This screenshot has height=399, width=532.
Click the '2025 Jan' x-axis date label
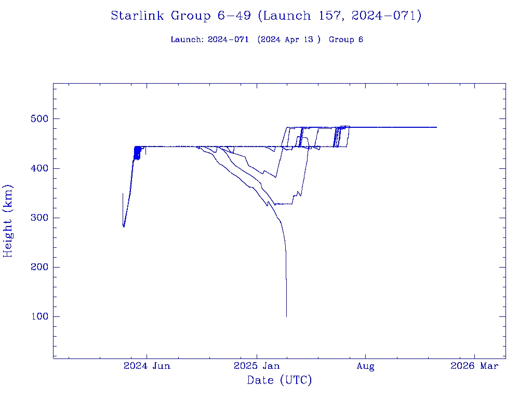click(x=257, y=366)
